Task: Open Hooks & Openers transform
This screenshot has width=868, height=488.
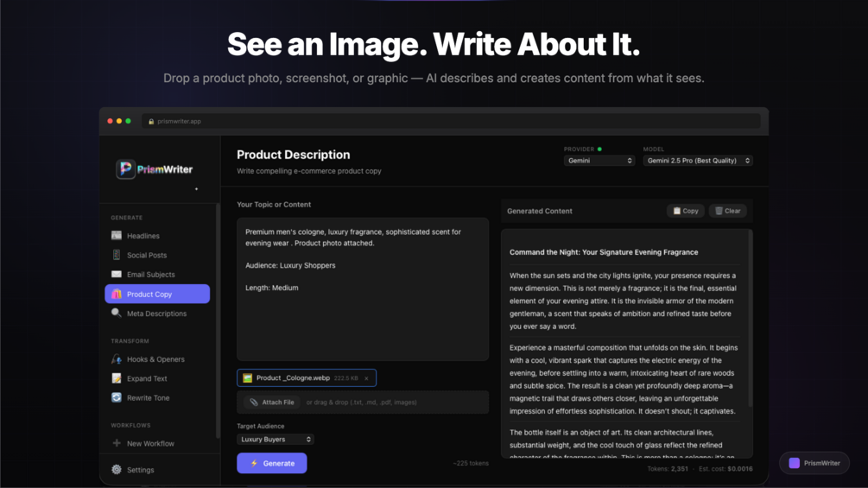Action: 157,359
